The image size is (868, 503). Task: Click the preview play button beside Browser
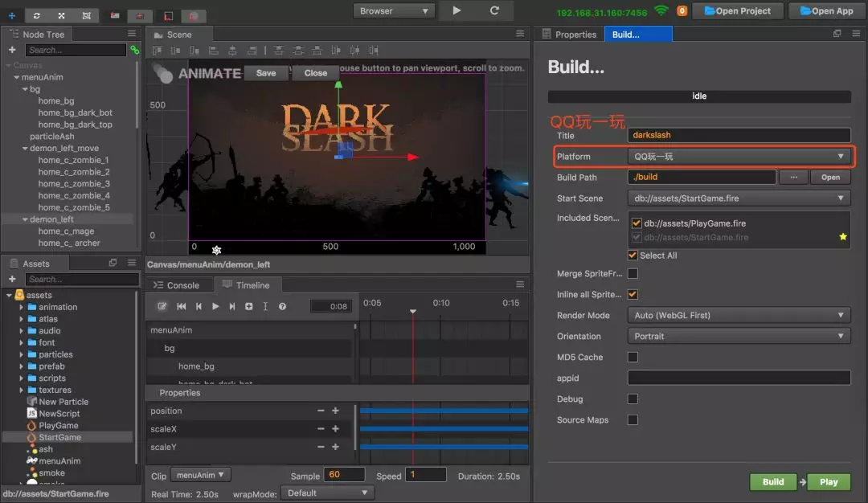click(457, 10)
